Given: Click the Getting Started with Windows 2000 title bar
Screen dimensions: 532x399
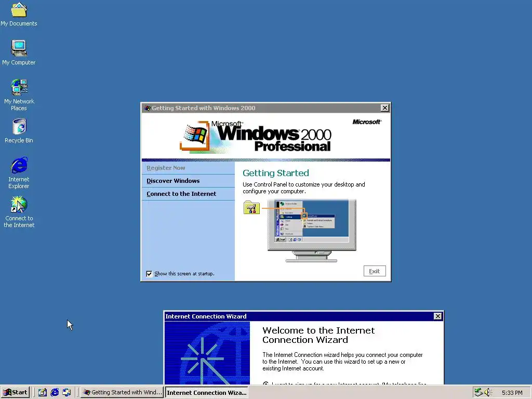Looking at the screenshot, I should [261, 108].
